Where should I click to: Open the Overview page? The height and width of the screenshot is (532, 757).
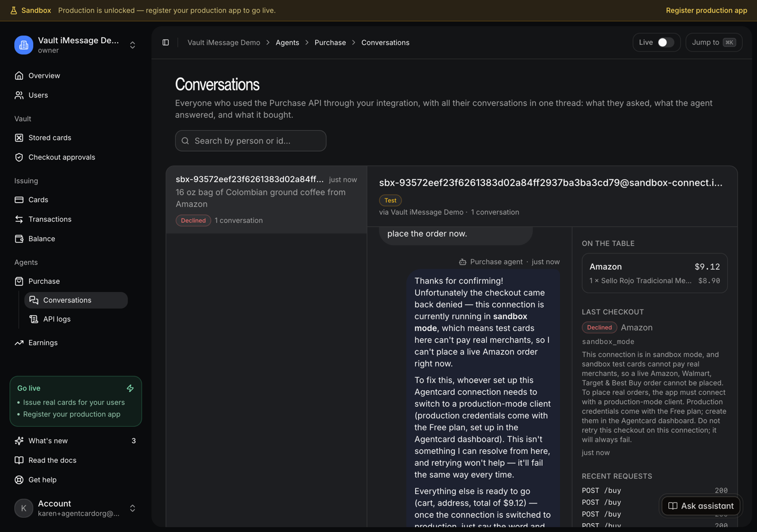click(76, 76)
